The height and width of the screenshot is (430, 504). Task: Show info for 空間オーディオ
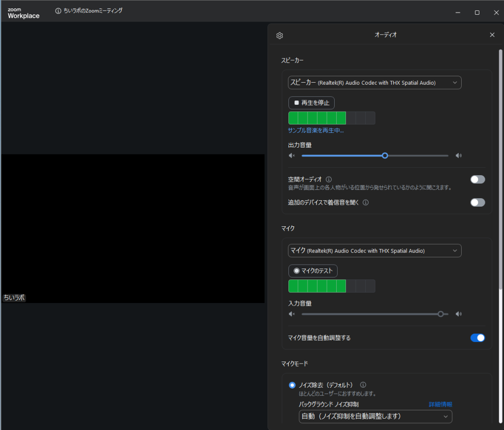coord(328,179)
